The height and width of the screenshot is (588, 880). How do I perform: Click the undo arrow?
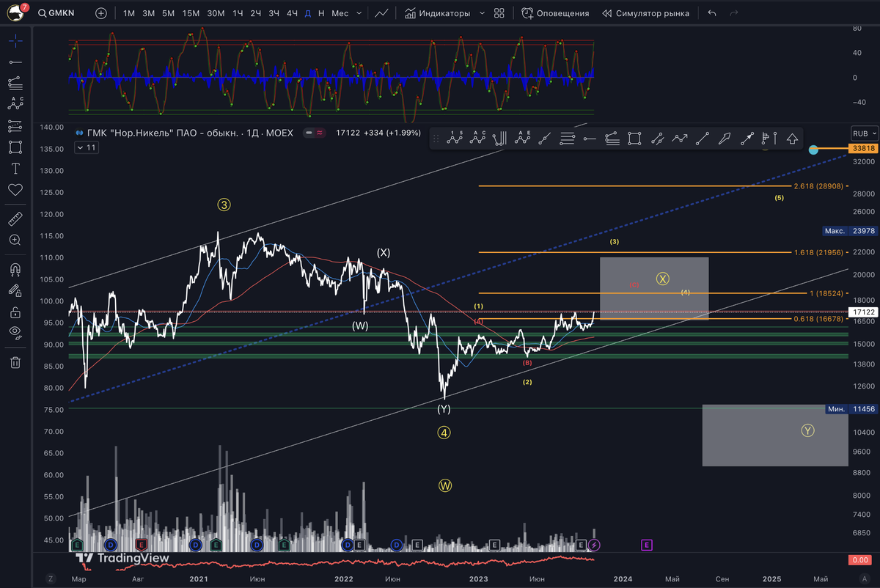point(712,13)
